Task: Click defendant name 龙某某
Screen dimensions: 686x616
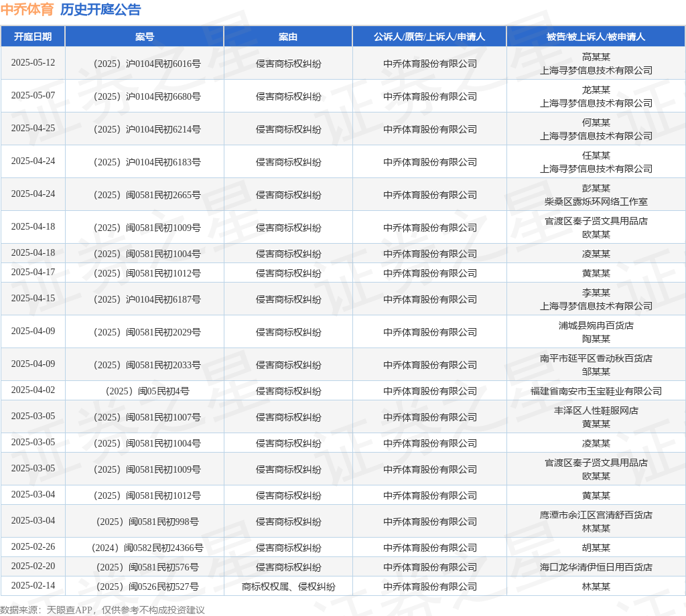Action: pyautogui.click(x=596, y=90)
